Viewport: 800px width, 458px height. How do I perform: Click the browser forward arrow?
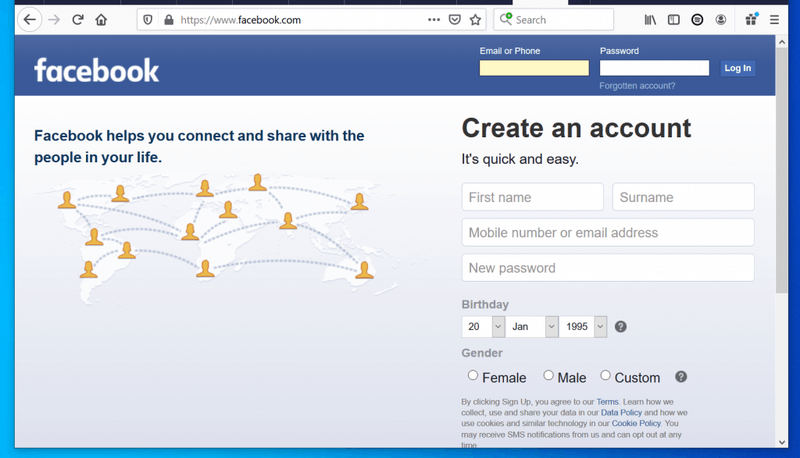click(x=54, y=20)
